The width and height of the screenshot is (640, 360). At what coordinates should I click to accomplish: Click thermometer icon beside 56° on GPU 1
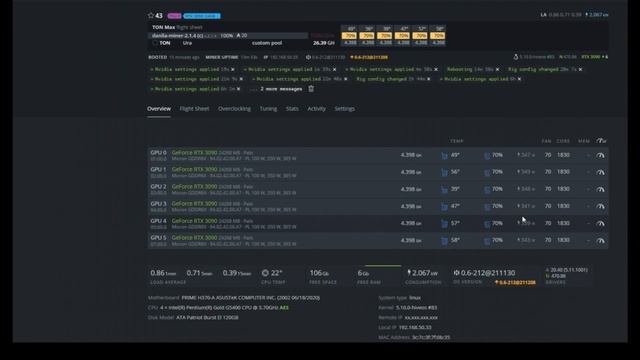coord(444,173)
